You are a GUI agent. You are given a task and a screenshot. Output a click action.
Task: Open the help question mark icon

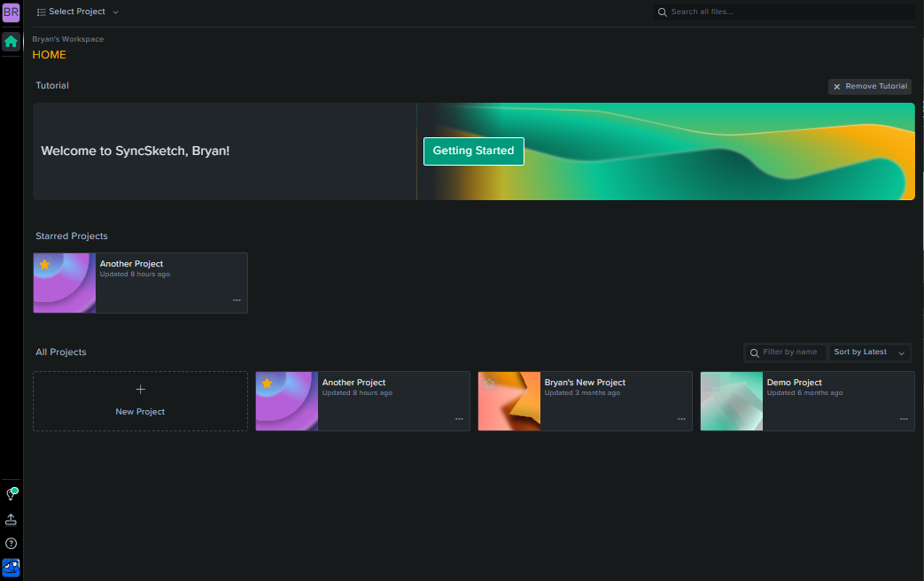pyautogui.click(x=12, y=543)
